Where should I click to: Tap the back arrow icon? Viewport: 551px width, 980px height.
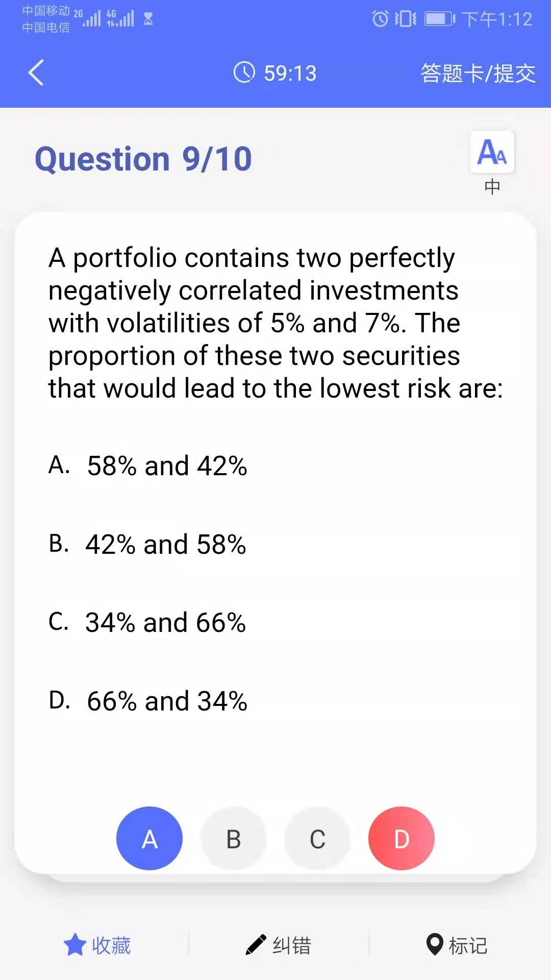36,72
